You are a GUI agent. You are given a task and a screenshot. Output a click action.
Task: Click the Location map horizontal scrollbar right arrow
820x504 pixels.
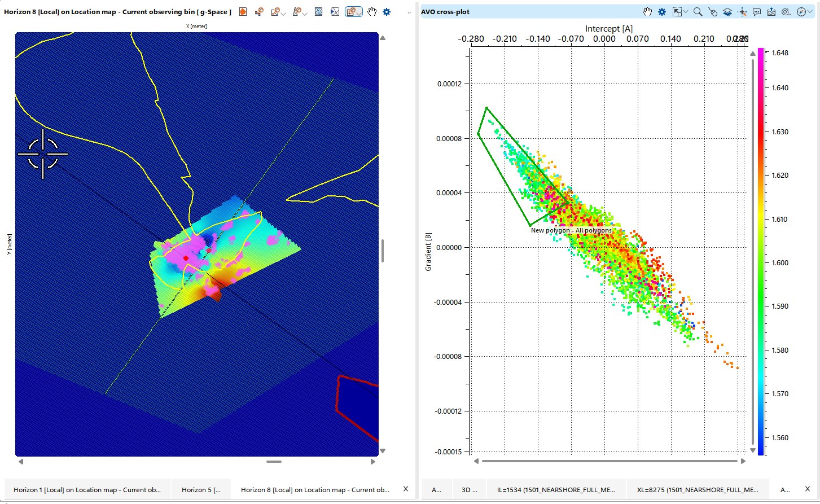(373, 462)
